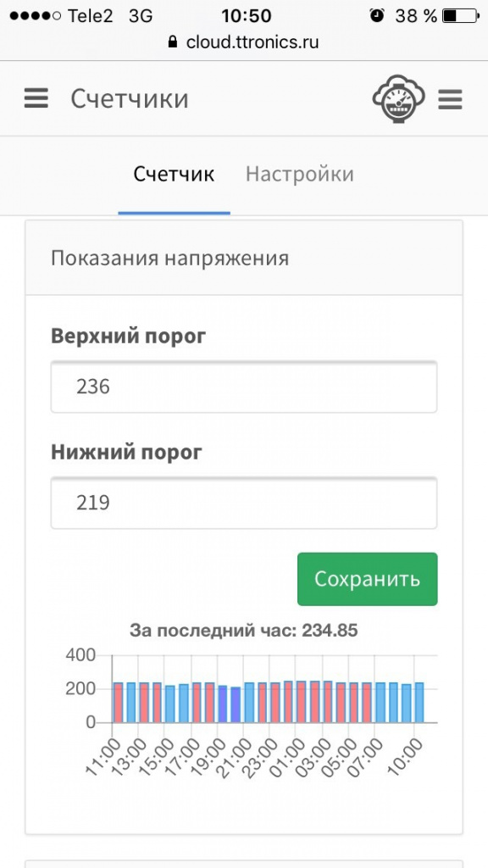Tap the Счетчики page title
This screenshot has width=488, height=868.
pos(130,99)
